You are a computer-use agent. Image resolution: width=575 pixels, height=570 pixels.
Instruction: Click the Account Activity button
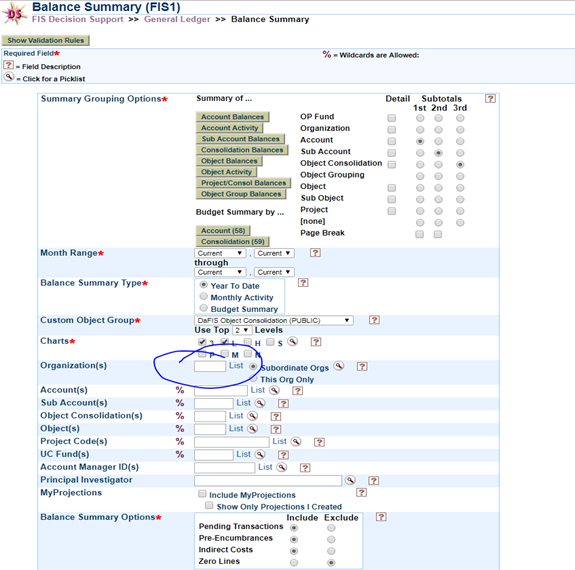[x=230, y=128]
